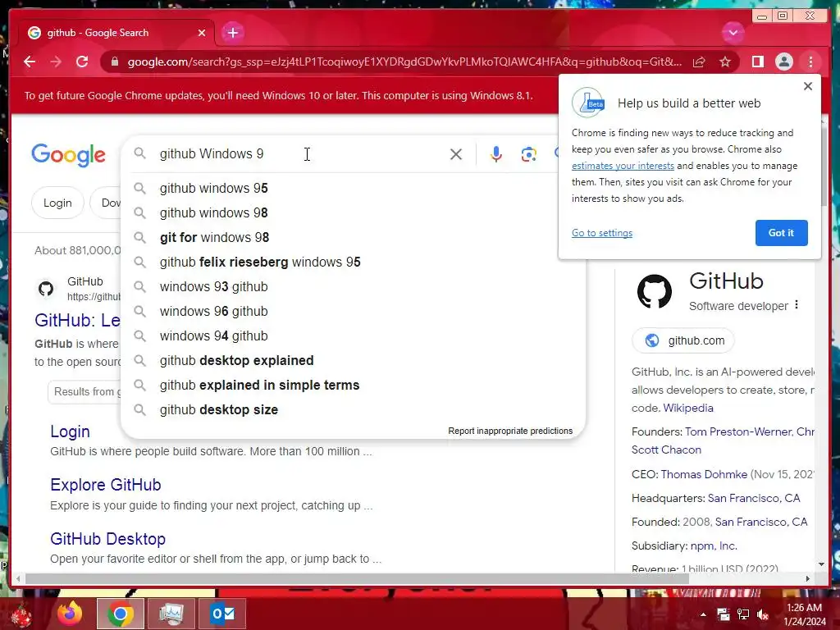
Task: Click the Got it button
Action: tap(781, 232)
